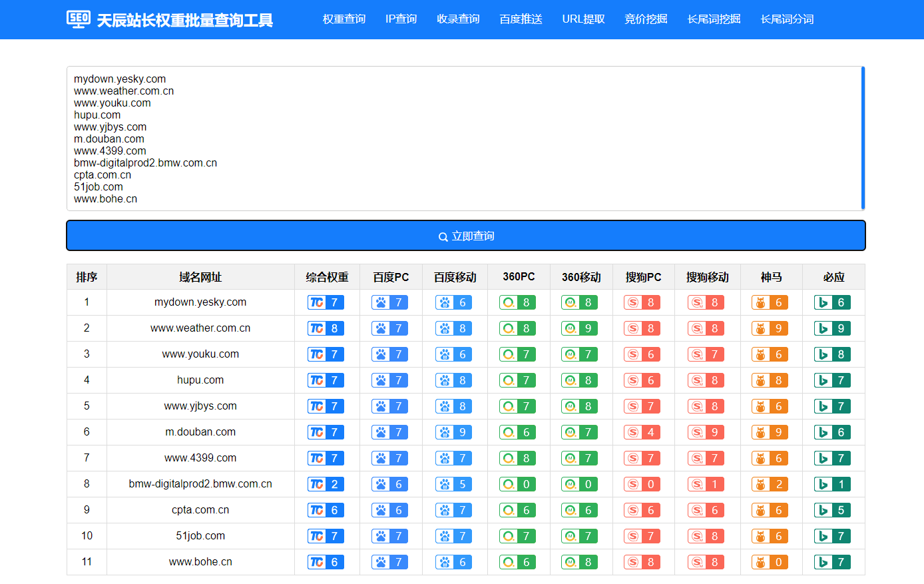Click 必应 badge for cpta.com.cn
This screenshot has width=924, height=584.
[833, 510]
